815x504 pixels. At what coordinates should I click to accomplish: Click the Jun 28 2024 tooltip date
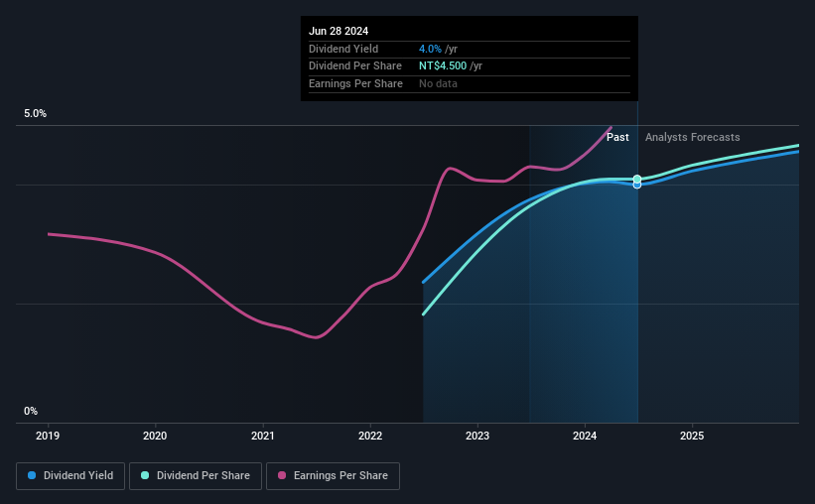(339, 31)
